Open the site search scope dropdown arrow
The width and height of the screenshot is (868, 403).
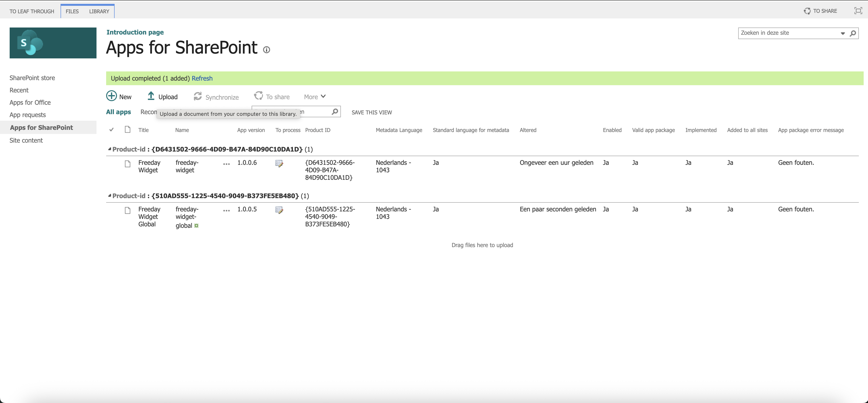pos(843,33)
